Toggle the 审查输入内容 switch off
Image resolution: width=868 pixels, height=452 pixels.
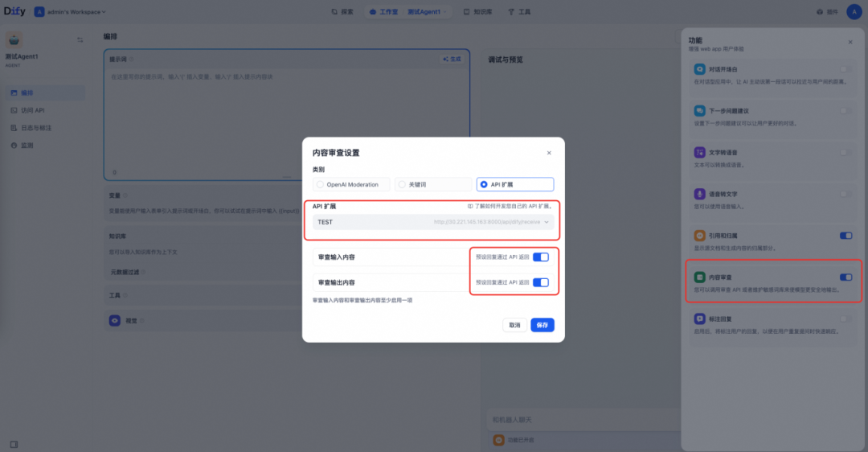pyautogui.click(x=540, y=257)
